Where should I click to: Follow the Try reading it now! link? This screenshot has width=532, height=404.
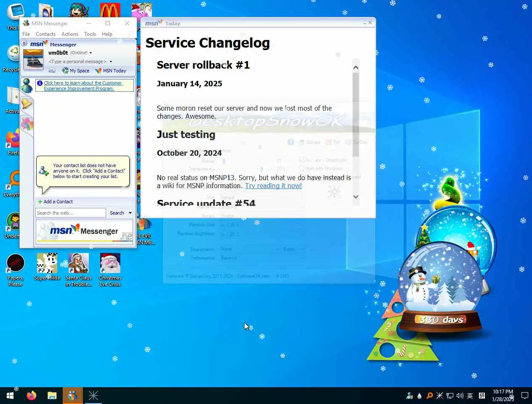point(273,186)
